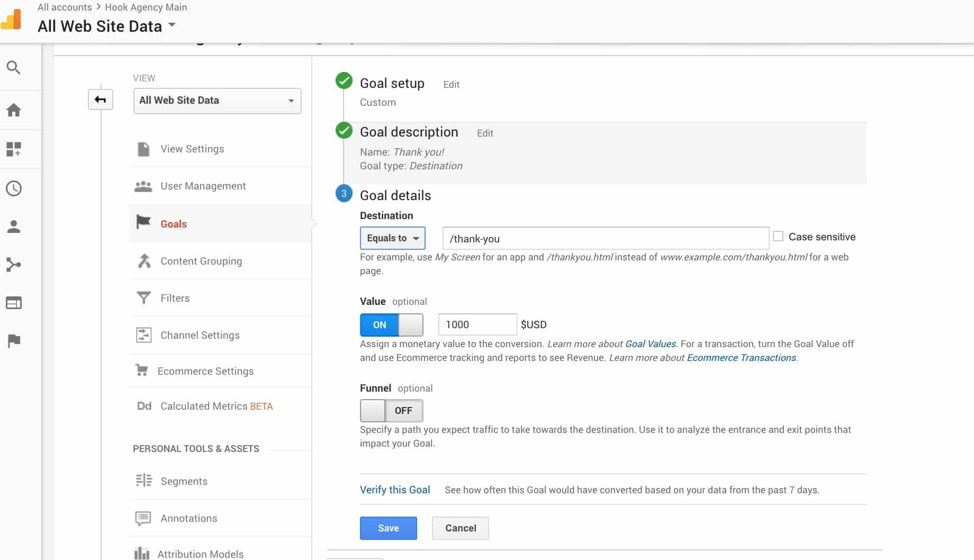Viewport: 974px width, 560px height.
Task: Open the Behavior window icon in sidebar
Action: 14,303
